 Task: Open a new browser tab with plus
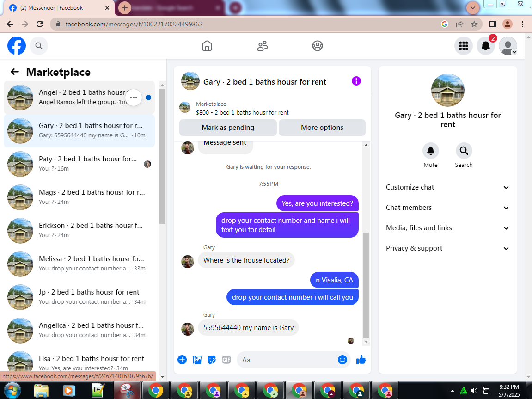(124, 8)
